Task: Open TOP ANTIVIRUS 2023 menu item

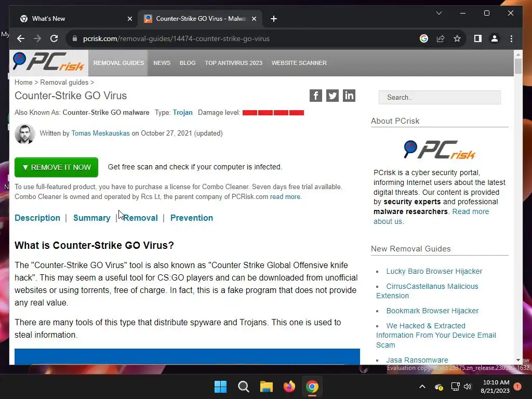Action: pyautogui.click(x=233, y=63)
